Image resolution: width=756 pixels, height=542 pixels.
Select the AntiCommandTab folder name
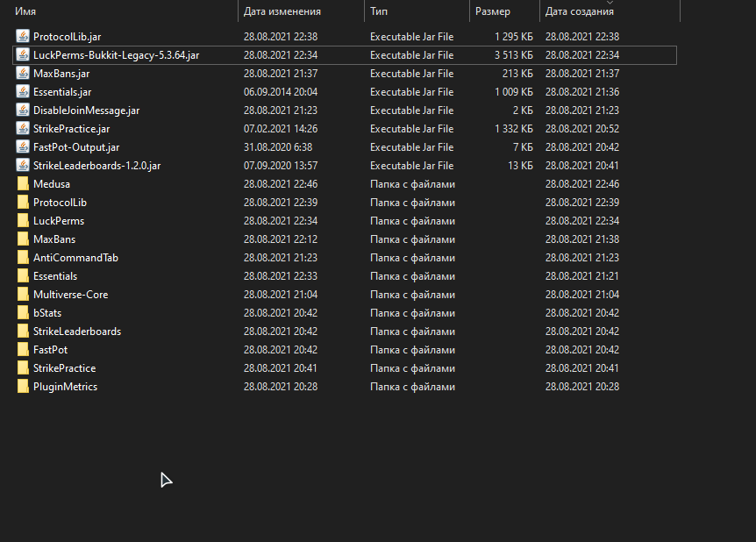pos(75,258)
